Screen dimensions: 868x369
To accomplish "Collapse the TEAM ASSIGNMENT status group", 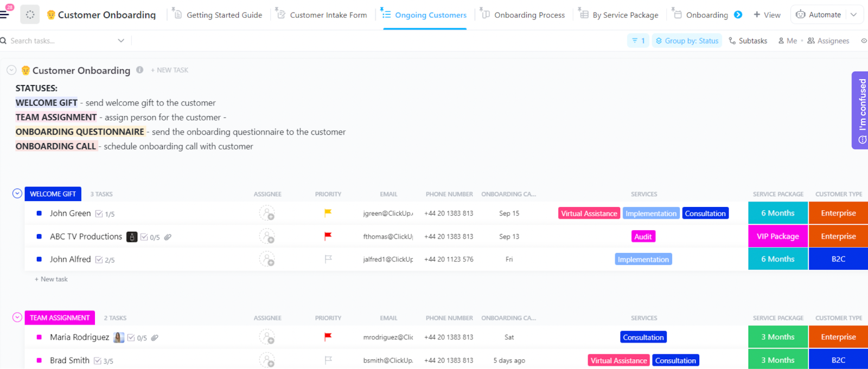I will tap(17, 318).
